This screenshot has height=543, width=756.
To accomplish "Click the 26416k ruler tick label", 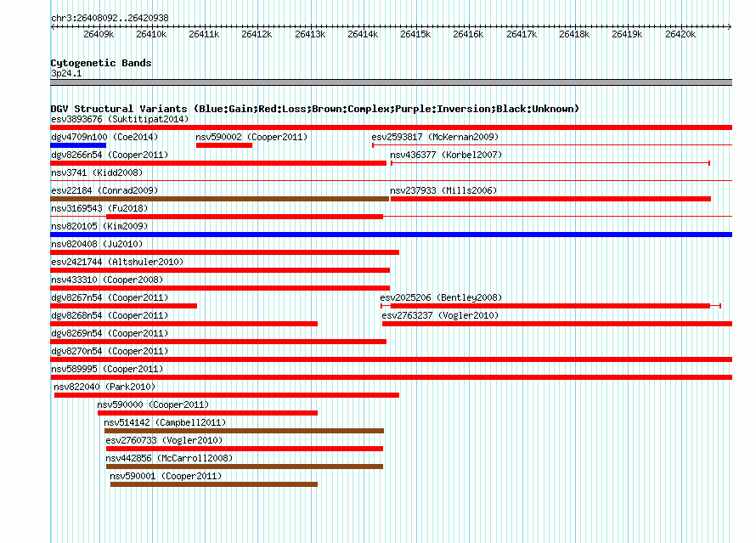I will click(x=468, y=34).
